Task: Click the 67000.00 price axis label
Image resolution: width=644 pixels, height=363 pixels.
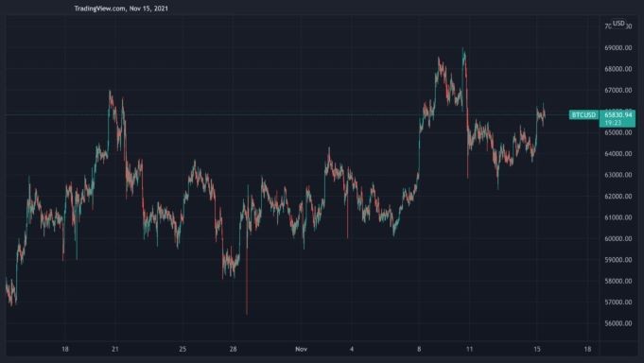Action: click(618, 90)
